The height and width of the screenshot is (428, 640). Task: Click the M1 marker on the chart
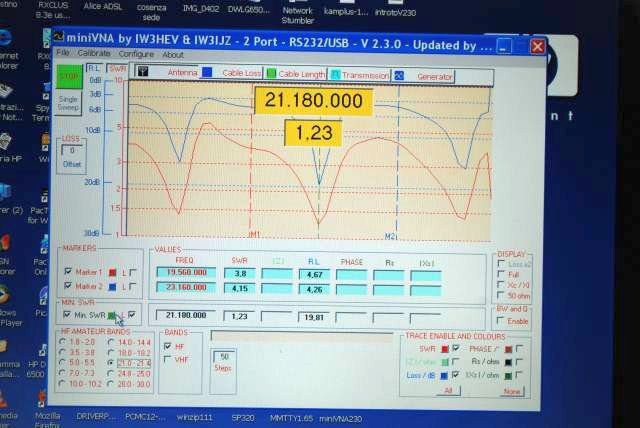253,235
